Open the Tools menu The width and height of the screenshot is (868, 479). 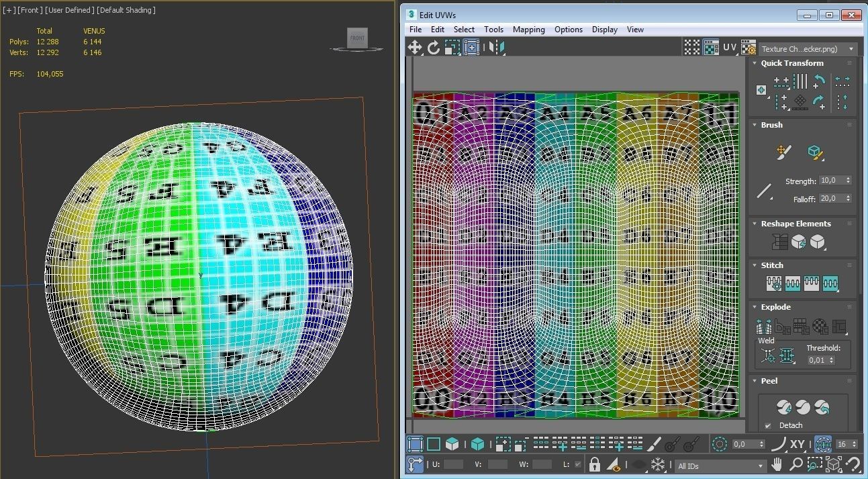pos(493,30)
